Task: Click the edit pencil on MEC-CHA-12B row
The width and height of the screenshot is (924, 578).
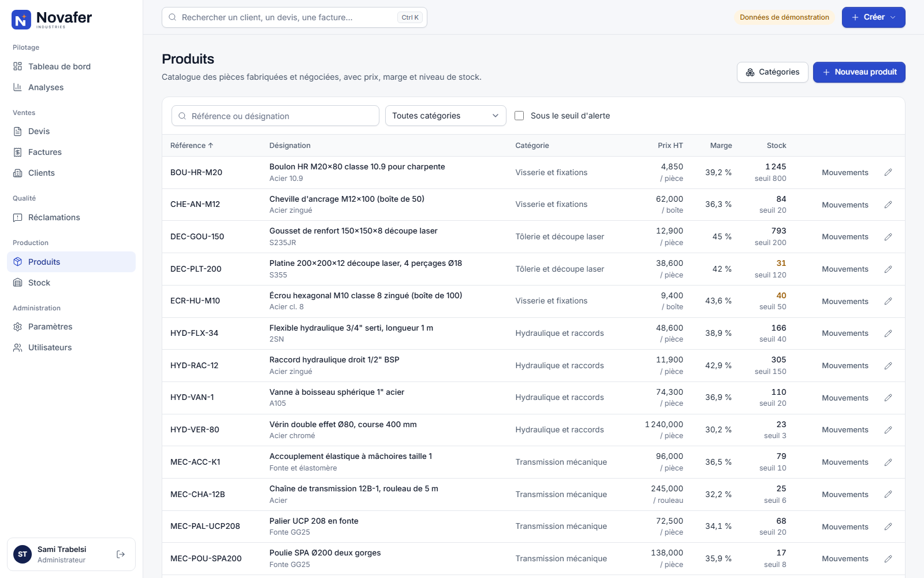Action: click(x=888, y=494)
